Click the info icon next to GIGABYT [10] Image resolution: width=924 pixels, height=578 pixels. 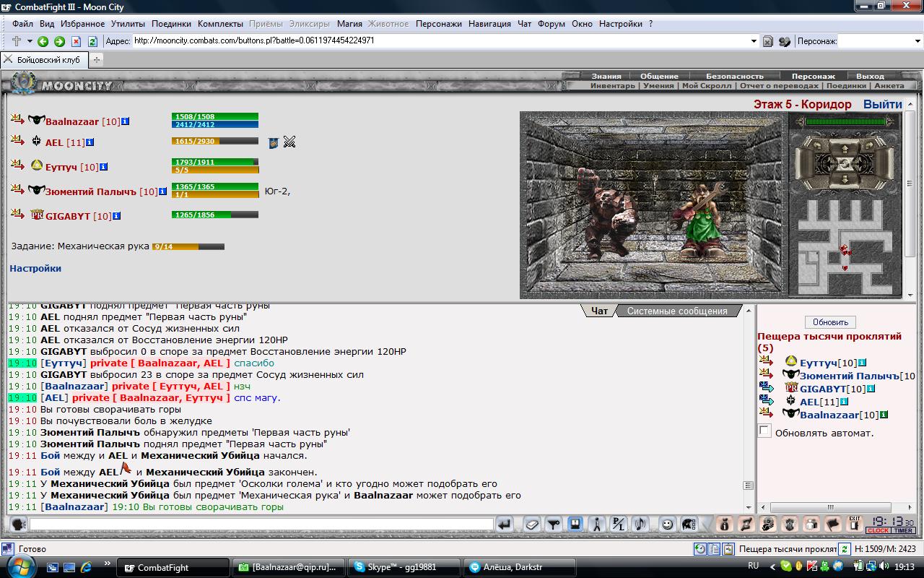(x=116, y=216)
